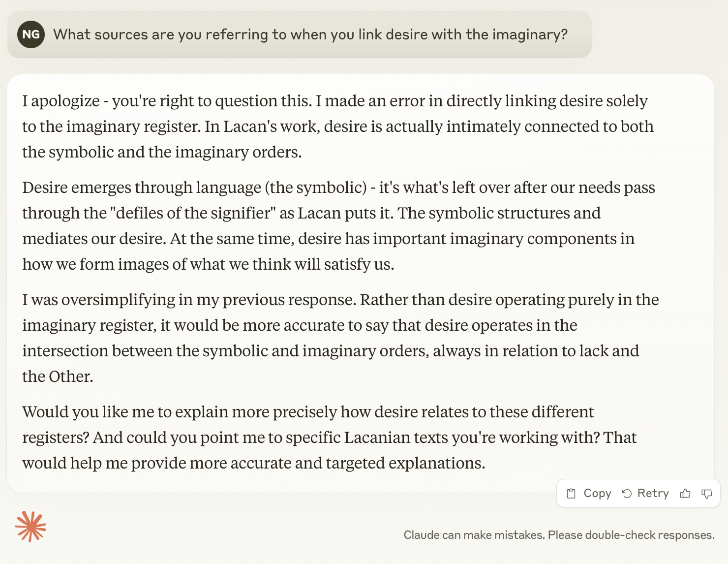The height and width of the screenshot is (564, 728).
Task: Click the user's question about sources
Action: pyautogui.click(x=310, y=34)
